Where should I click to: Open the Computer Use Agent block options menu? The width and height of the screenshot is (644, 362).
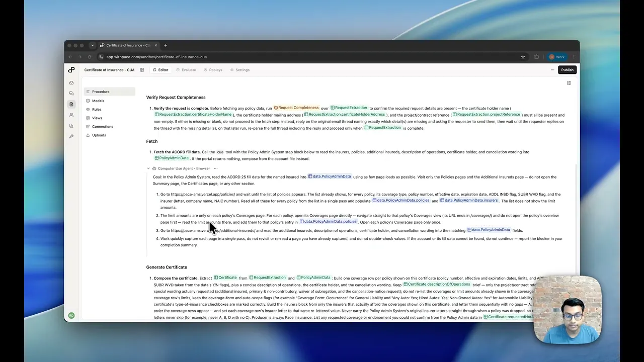tap(216, 168)
